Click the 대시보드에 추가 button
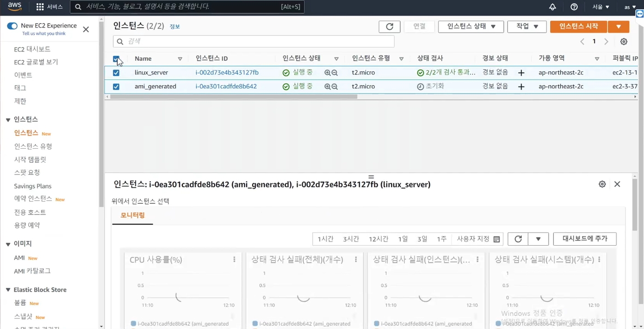 [x=585, y=239]
